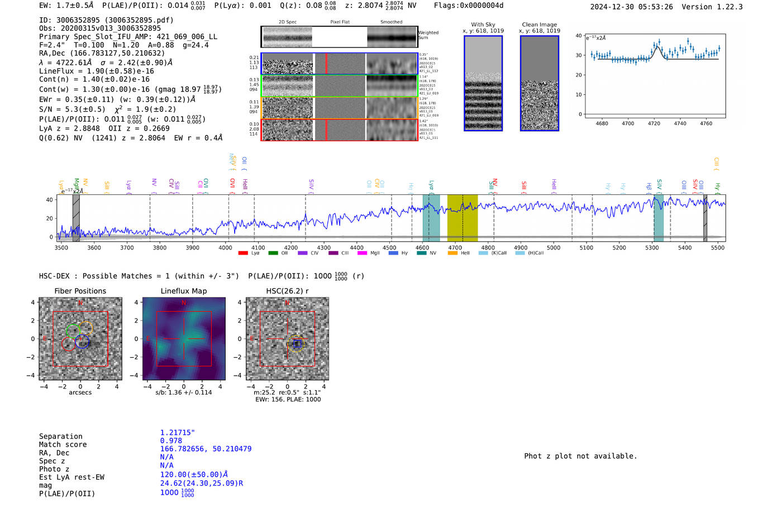
Task: Click the match score value 0.978
Action: pos(171,440)
